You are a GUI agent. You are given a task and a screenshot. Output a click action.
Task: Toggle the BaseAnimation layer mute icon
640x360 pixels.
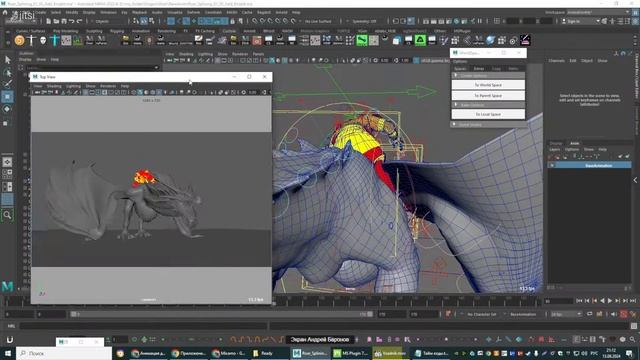[x=552, y=165]
